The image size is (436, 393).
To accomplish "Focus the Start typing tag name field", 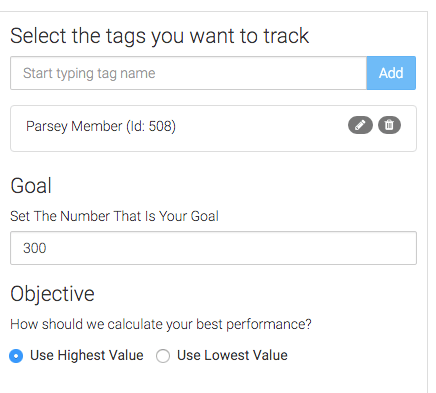I will [188, 73].
